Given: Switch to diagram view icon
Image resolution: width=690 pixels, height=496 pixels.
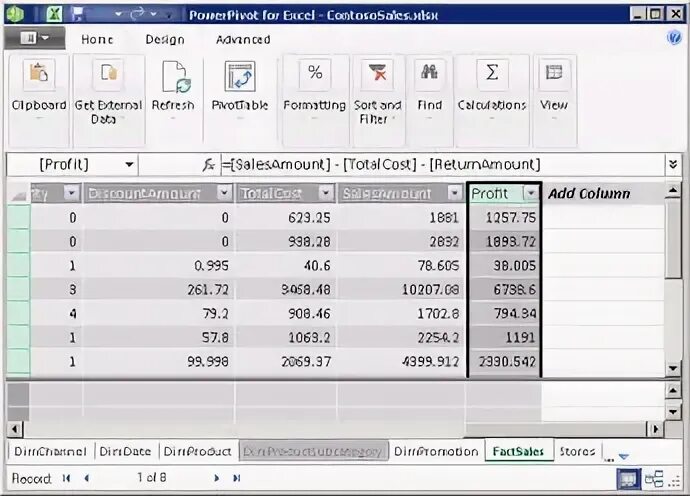Looking at the screenshot, I should tap(654, 479).
